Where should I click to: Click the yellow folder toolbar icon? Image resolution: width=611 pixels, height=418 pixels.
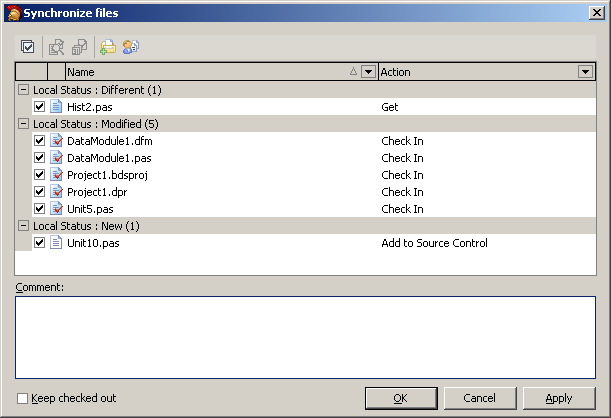[x=107, y=46]
